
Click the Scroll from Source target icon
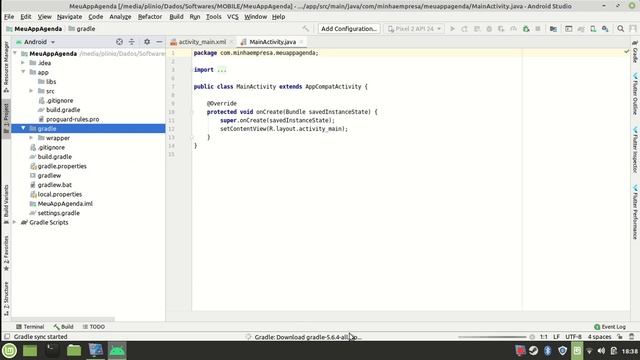click(x=119, y=42)
